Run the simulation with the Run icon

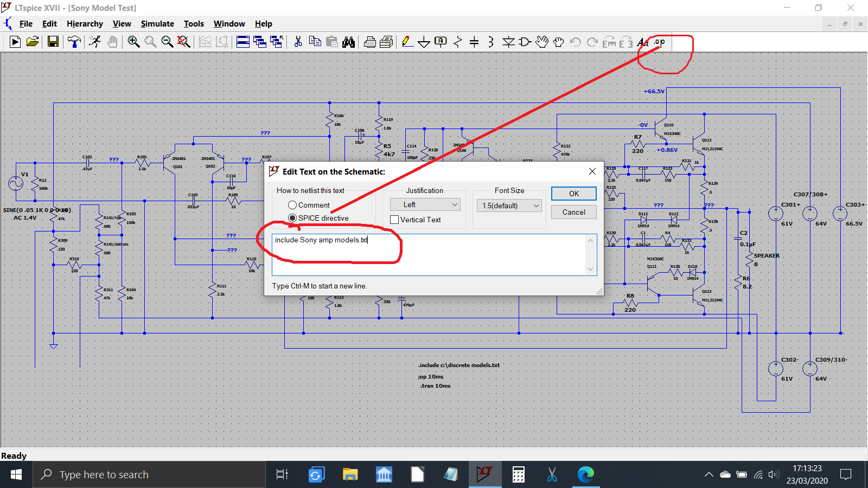[15, 42]
